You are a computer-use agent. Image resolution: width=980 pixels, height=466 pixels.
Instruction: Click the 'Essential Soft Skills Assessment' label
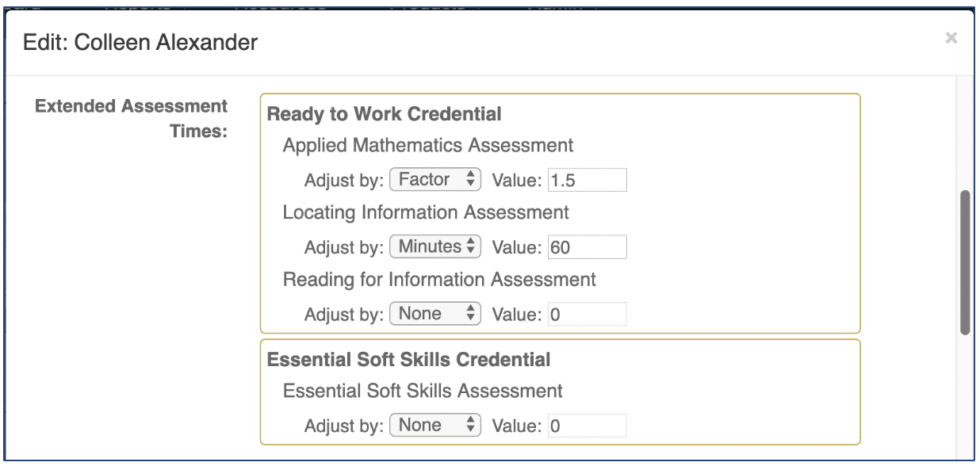[423, 392]
